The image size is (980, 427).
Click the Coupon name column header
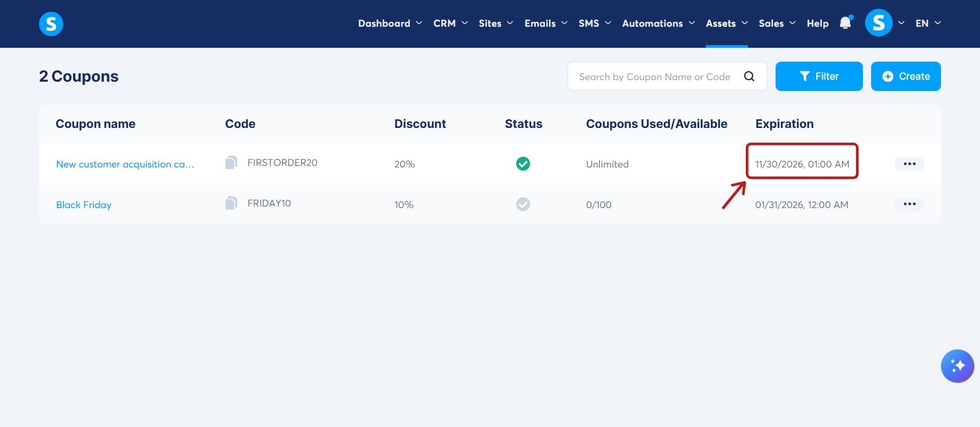pyautogui.click(x=96, y=124)
